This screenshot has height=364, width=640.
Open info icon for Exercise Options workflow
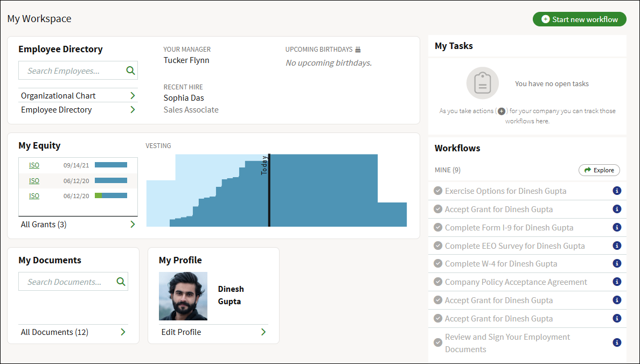click(x=617, y=191)
